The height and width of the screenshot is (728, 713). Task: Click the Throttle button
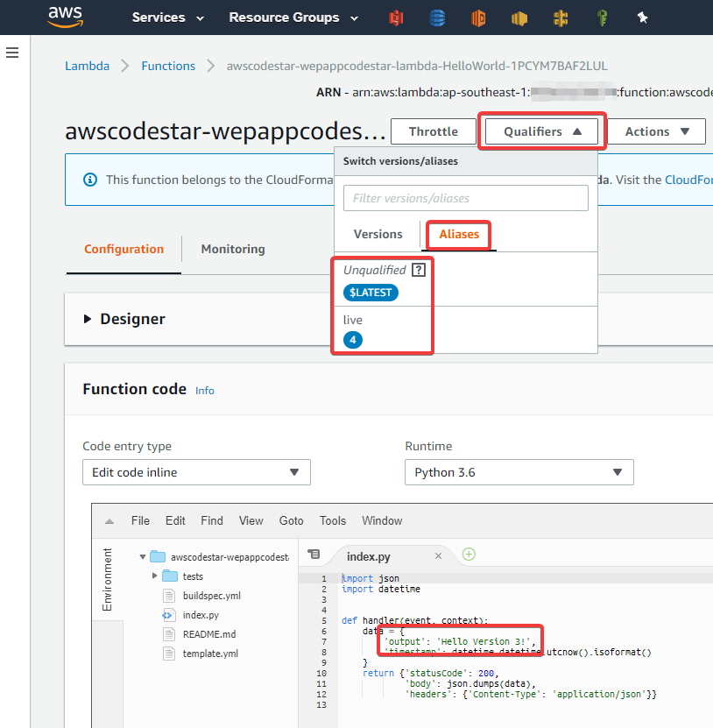point(433,131)
